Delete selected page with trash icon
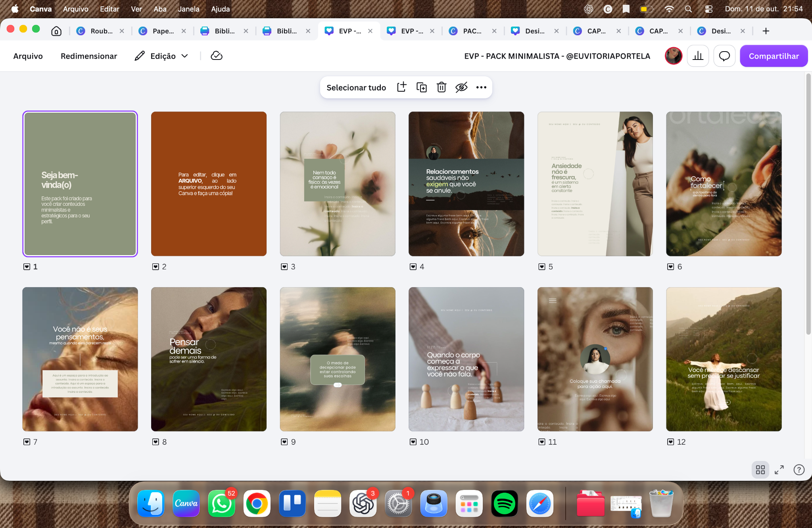812x528 pixels. [442, 87]
